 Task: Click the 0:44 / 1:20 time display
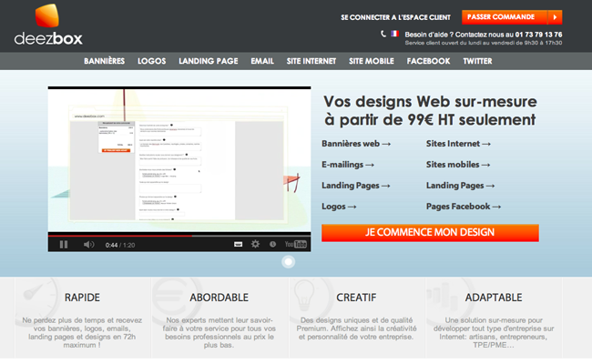120,245
